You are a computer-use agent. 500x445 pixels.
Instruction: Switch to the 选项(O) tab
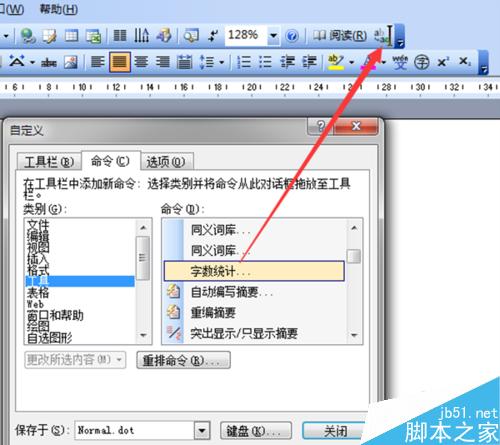click(166, 162)
